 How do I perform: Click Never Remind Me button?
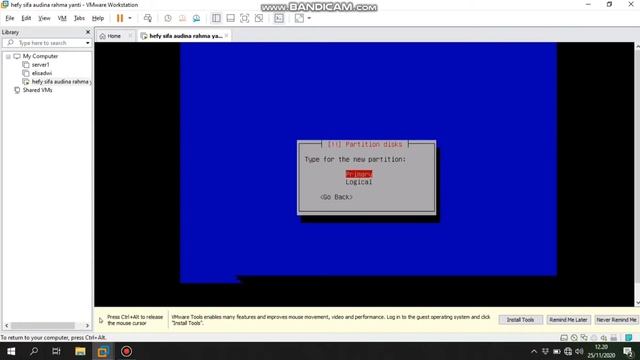point(616,320)
